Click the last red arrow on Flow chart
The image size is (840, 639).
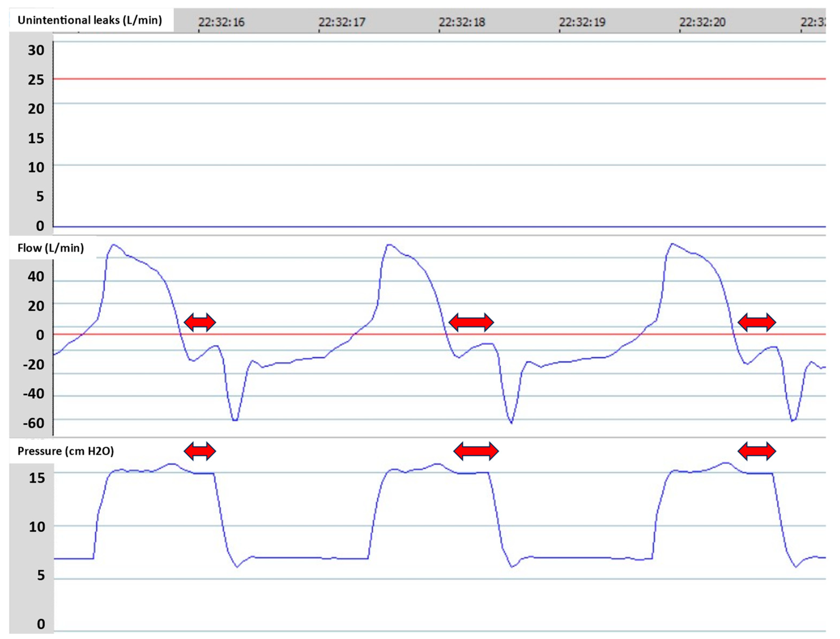pyautogui.click(x=757, y=323)
